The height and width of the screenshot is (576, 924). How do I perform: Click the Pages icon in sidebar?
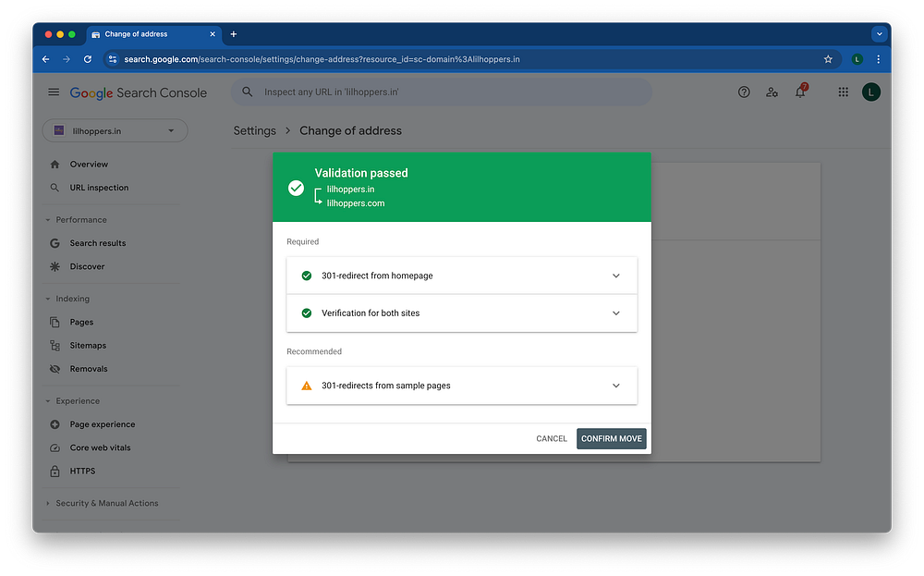(x=55, y=322)
